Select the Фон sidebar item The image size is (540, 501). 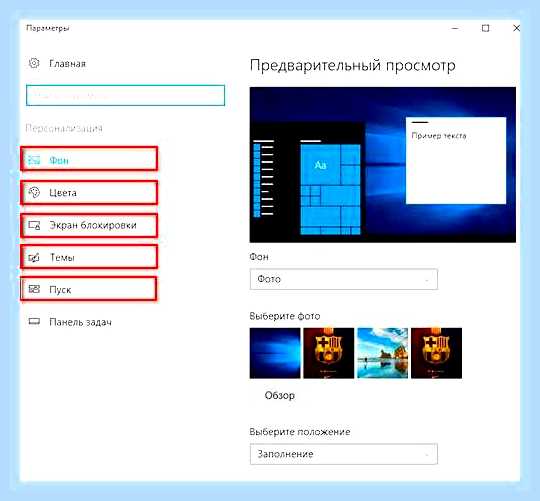click(x=89, y=159)
